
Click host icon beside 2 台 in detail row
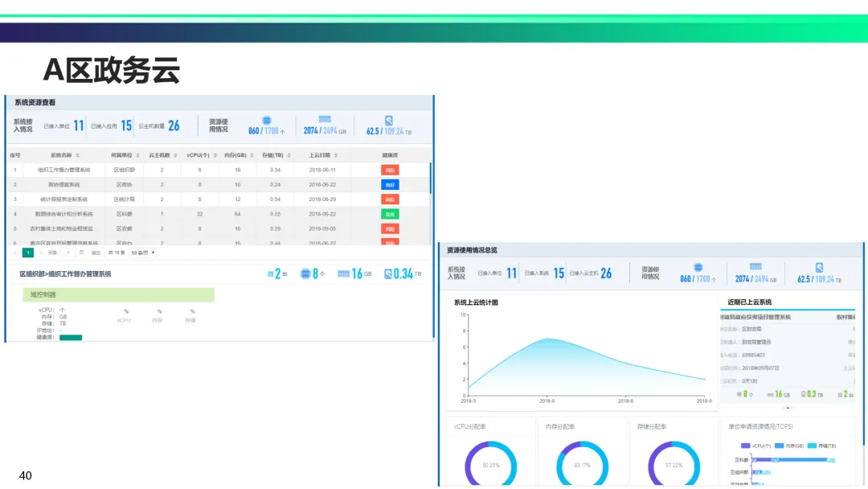[x=270, y=274]
